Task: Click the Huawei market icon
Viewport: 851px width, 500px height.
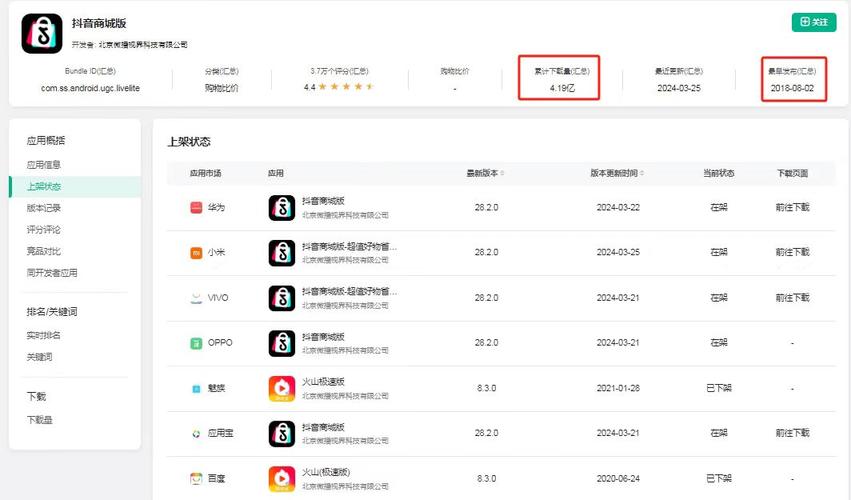Action: pos(196,207)
